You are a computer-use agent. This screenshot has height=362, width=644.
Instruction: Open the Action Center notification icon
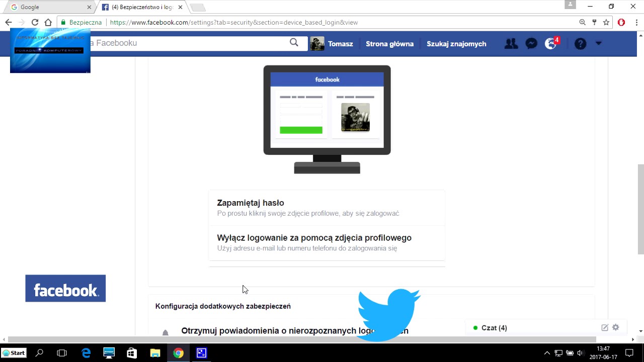(x=629, y=353)
